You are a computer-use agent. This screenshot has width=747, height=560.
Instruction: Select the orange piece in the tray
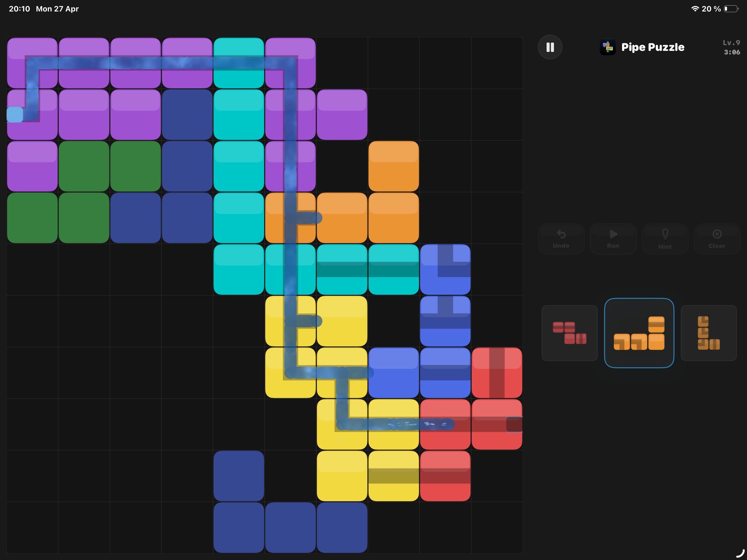(x=639, y=333)
